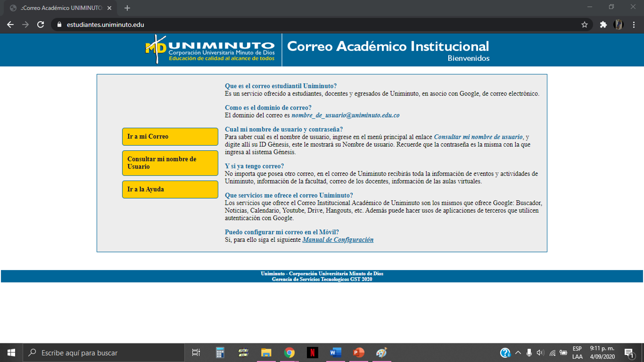Click heading Cual mi nombre de usuario y contraseña?

(x=284, y=129)
